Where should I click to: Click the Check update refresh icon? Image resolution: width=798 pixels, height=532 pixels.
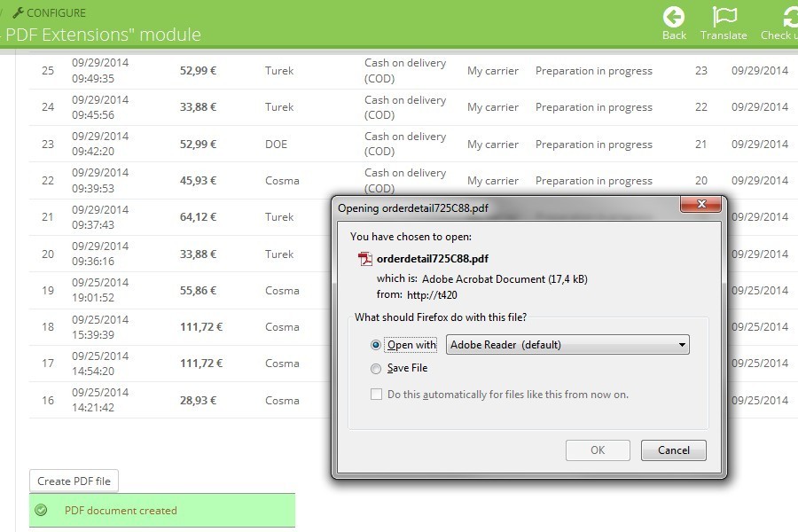(x=790, y=17)
